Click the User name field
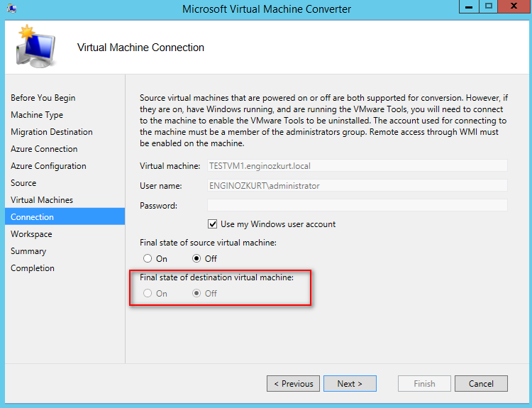Viewport: 532px width, 408px height. click(358, 186)
